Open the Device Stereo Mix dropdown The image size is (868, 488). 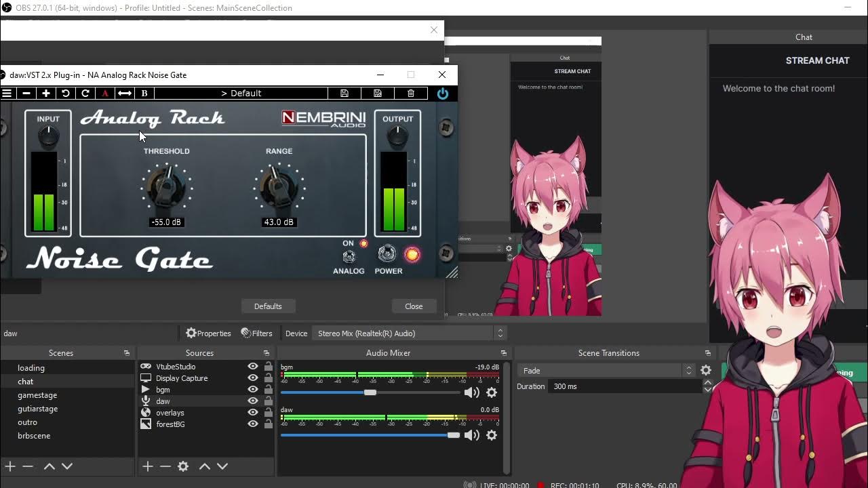pos(409,333)
